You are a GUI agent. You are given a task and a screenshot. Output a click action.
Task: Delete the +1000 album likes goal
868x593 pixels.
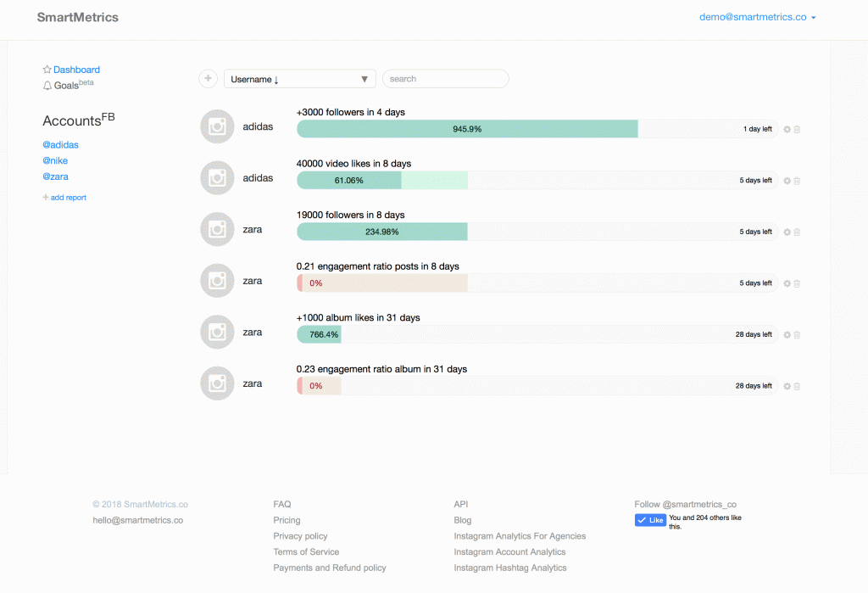pos(797,335)
